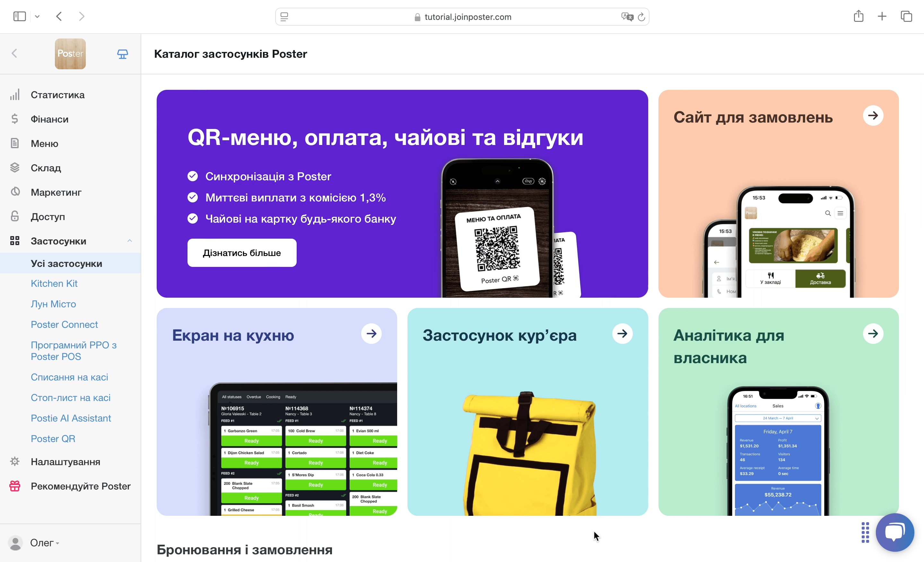The image size is (924, 562).
Task: Open Poster QR submenu item
Action: (x=53, y=439)
